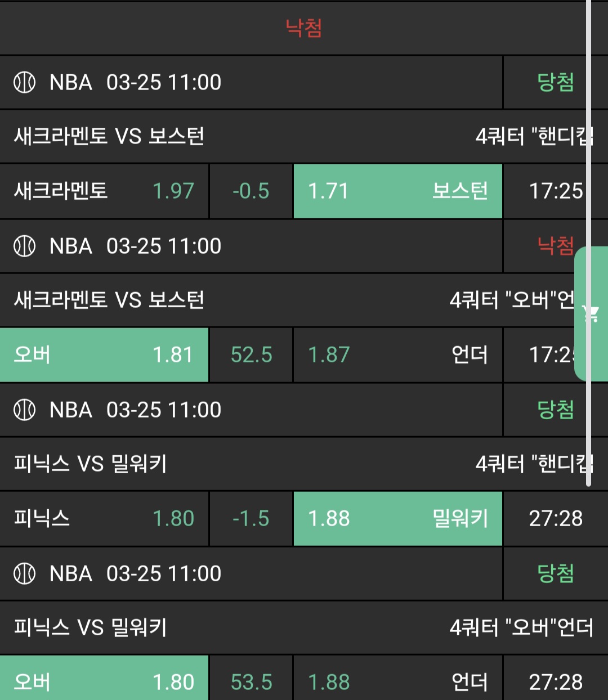This screenshot has width=608, height=700.
Task: Click the -0.5 handicap line cell
Action: tap(251, 191)
